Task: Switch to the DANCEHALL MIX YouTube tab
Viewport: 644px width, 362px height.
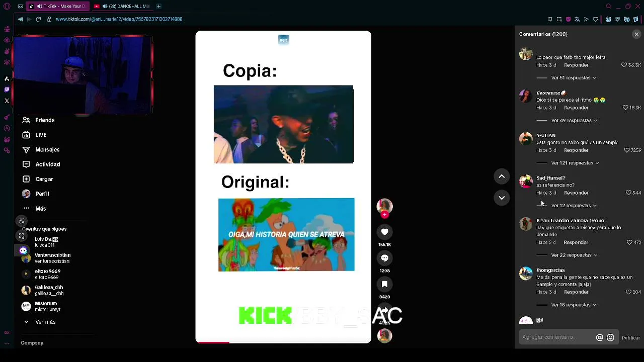Action: 122,6
